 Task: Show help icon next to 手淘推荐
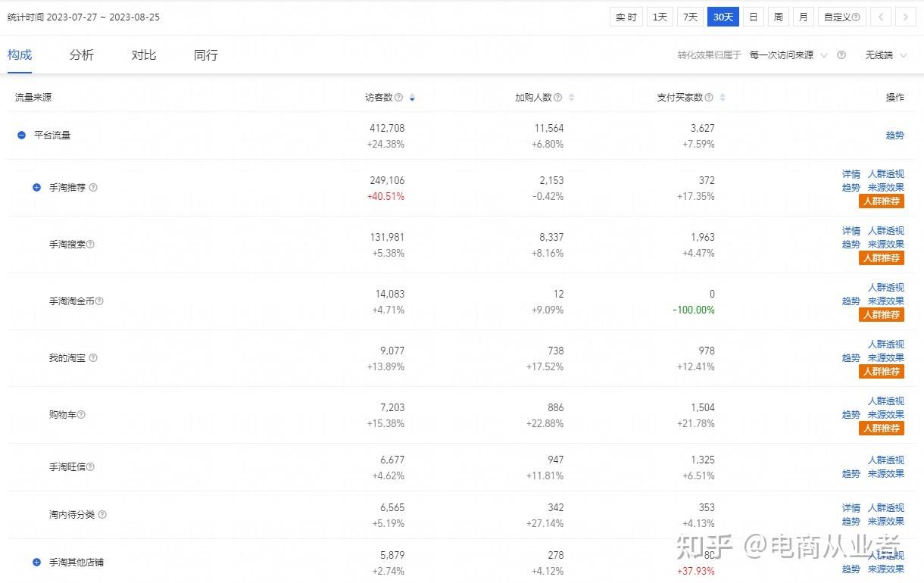93,187
